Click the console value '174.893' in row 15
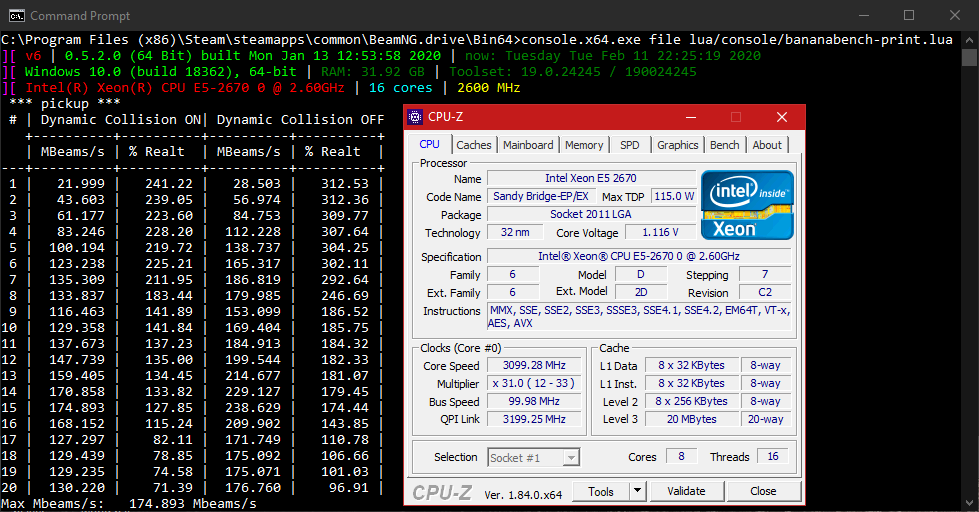This screenshot has height=512, width=979. 77,408
